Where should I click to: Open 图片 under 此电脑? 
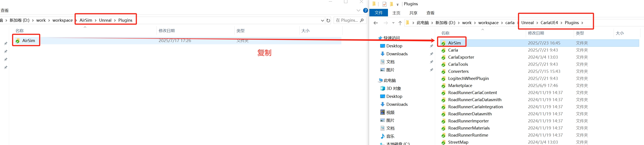point(390,120)
